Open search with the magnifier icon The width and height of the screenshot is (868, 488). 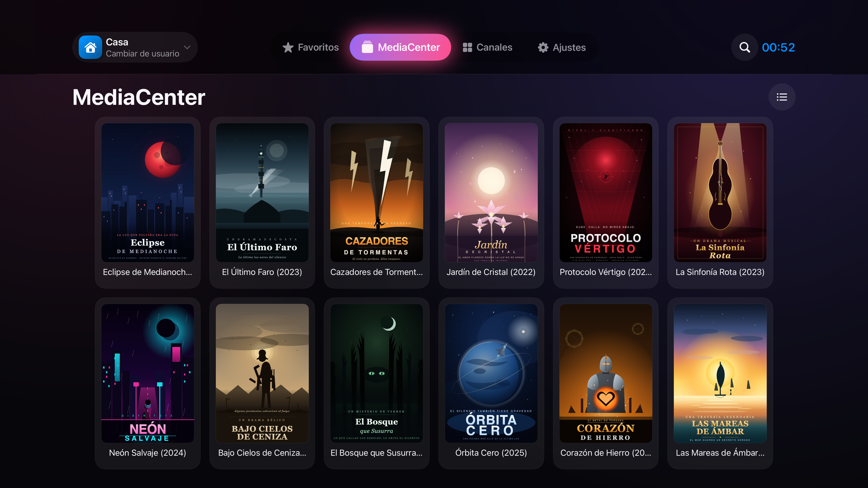(745, 47)
